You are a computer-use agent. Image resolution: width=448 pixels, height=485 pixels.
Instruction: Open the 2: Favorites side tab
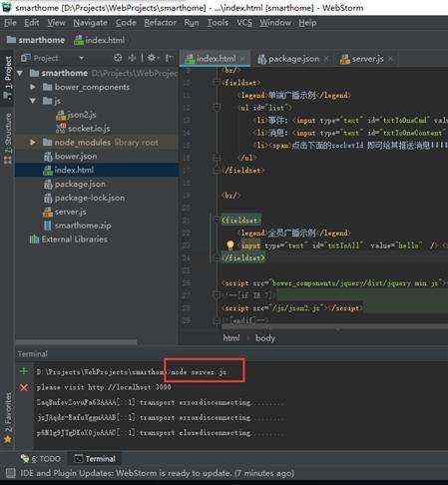tap(7, 418)
